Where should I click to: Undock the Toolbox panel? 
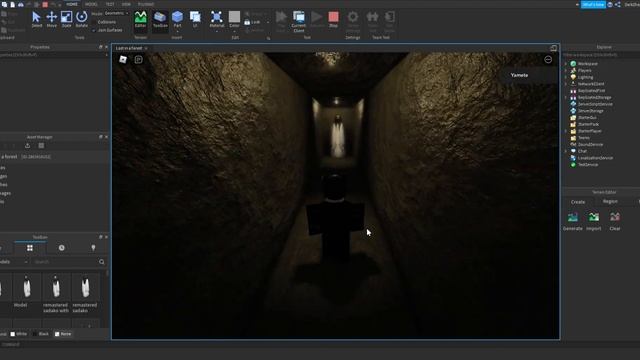pyautogui.click(x=100, y=237)
